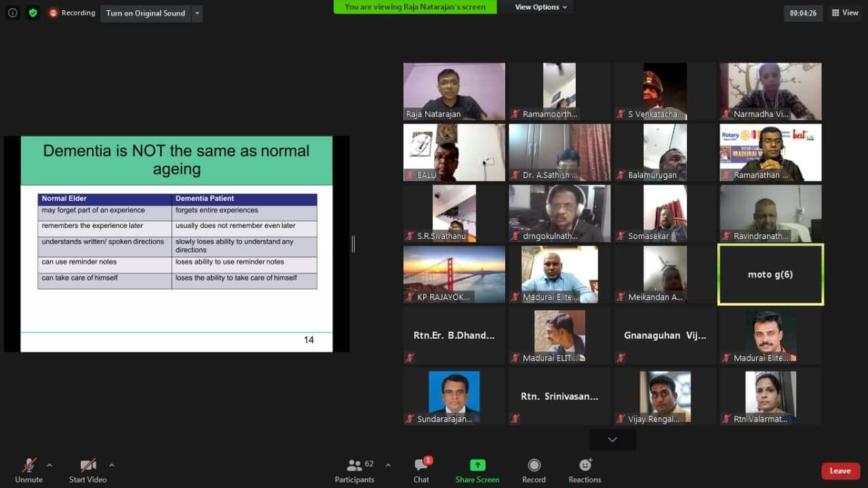Unmute the microphone
Viewport: 868px width, 488px height.
(28, 470)
